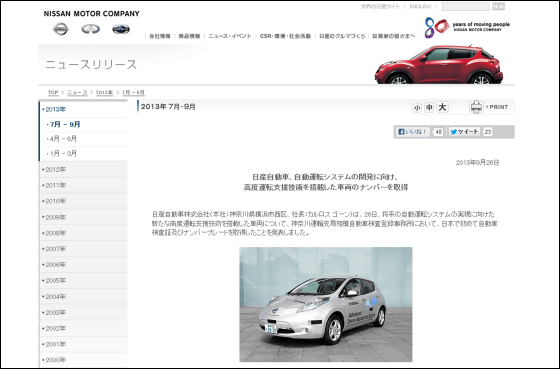560x369 pixels.
Task: Set font size to small (小)
Action: 417,108
